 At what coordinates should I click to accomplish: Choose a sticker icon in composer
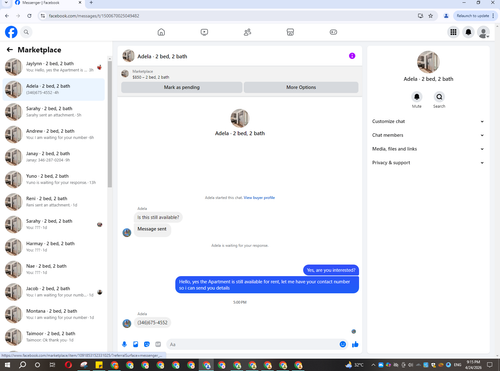[147, 344]
